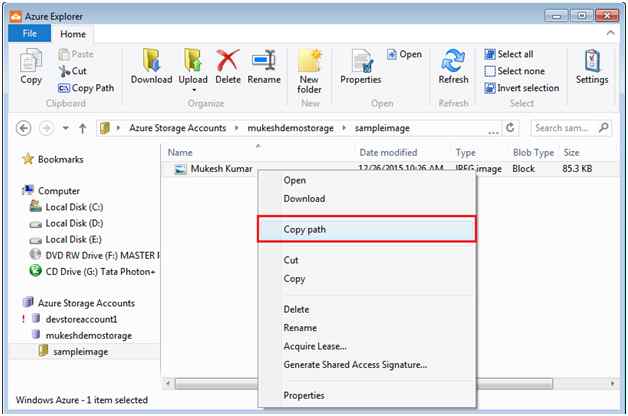This screenshot has height=416, width=628.
Task: Go back with the back arrow
Action: click(24, 128)
